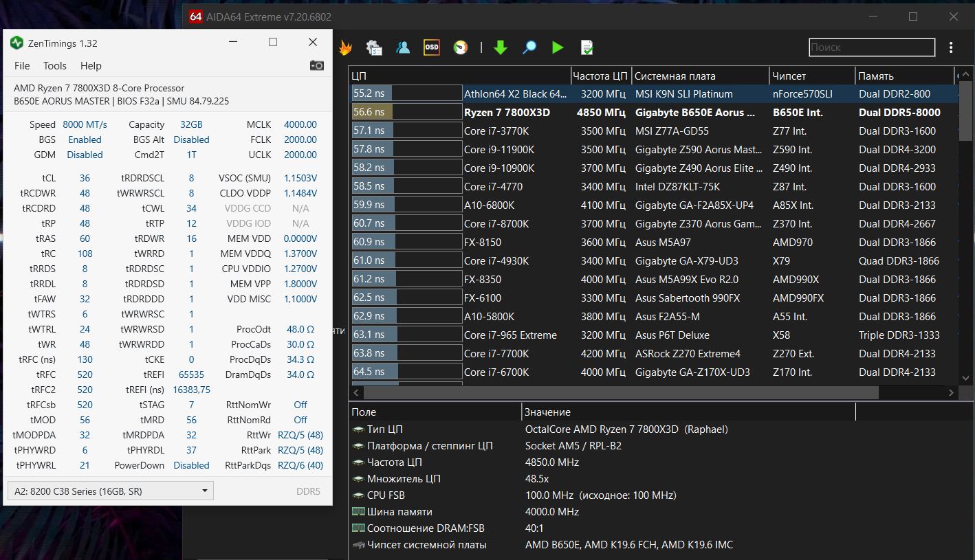Sort by the Чипсет column header
The height and width of the screenshot is (560, 975).
(812, 76)
